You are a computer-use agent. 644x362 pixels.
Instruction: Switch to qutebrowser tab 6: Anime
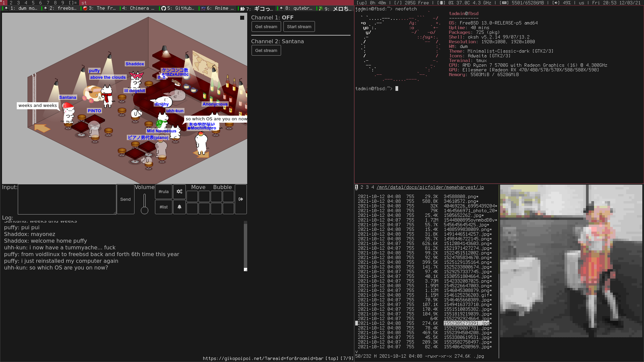[x=217, y=8]
